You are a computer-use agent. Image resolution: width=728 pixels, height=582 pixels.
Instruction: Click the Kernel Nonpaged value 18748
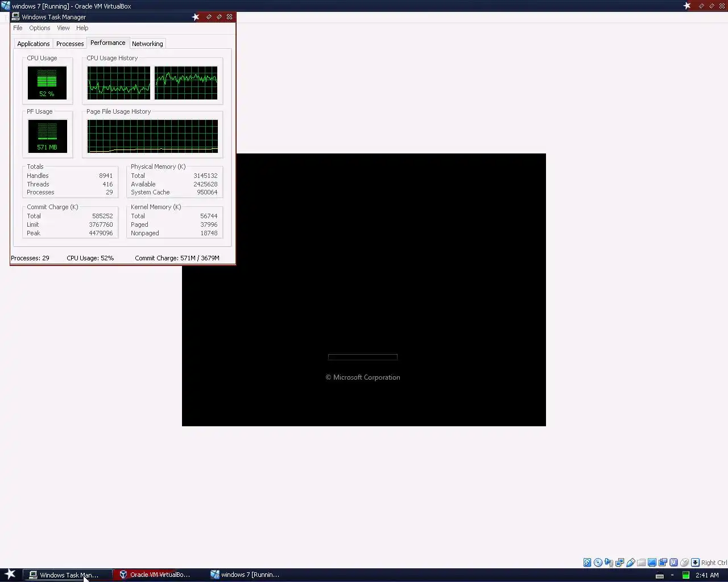click(x=209, y=233)
